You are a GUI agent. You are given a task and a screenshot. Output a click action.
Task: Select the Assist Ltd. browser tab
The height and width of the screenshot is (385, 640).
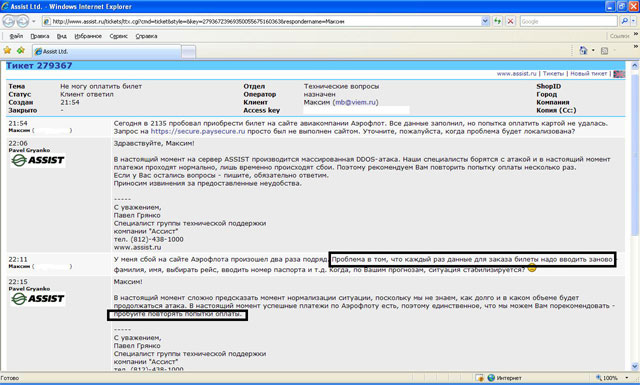coord(107,51)
